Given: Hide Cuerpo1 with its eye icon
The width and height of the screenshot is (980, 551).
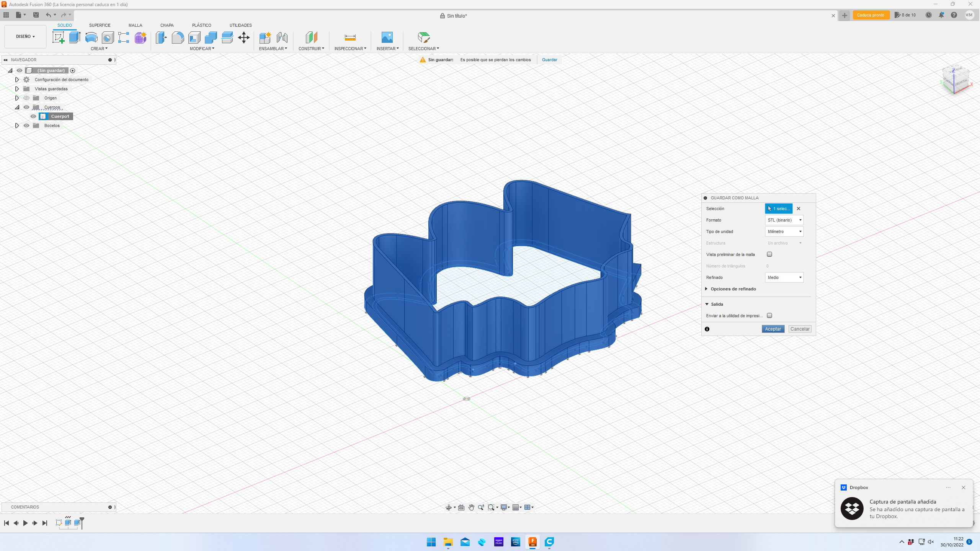Looking at the screenshot, I should pos(33,116).
